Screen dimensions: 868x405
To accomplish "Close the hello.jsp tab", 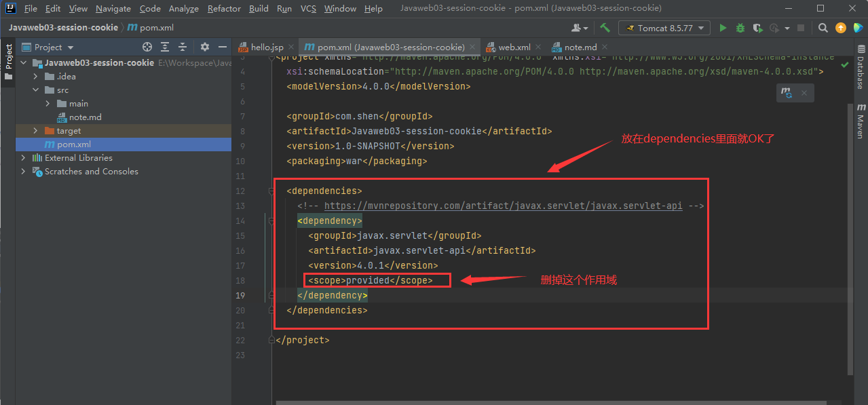I will click(290, 47).
